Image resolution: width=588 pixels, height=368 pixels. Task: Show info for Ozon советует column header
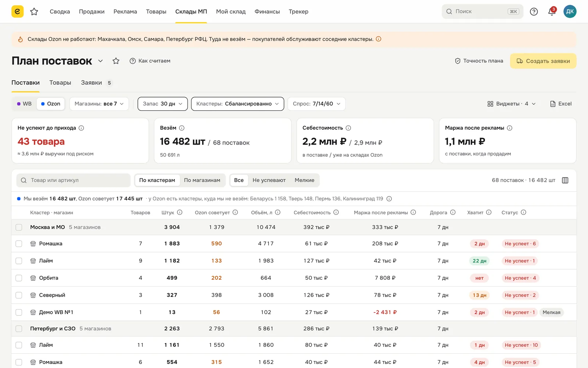[x=235, y=212]
